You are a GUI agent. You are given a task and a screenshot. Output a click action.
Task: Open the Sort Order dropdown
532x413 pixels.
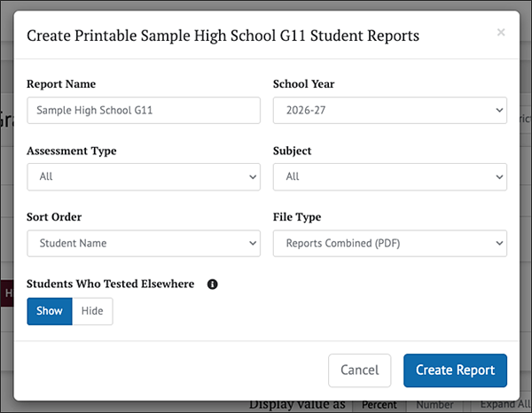144,243
